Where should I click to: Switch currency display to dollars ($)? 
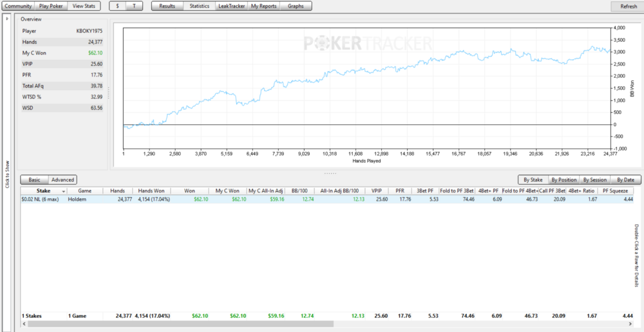117,6
